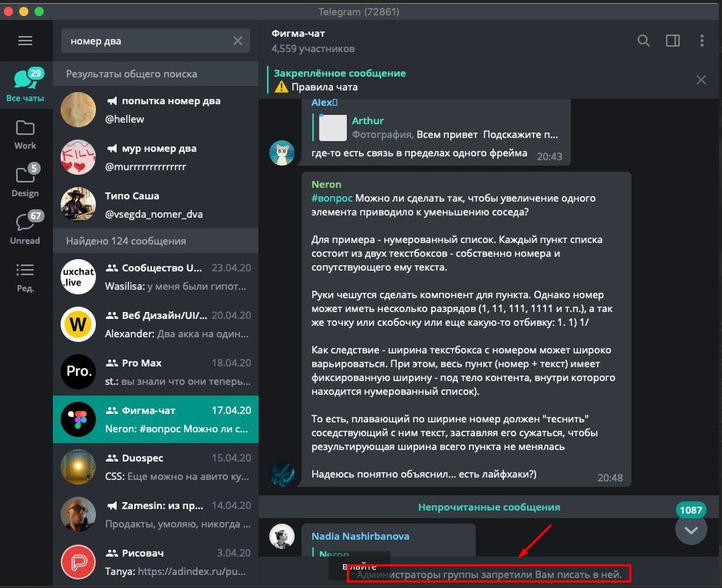Switch to the Work folder
722x588 pixels.
25,135
